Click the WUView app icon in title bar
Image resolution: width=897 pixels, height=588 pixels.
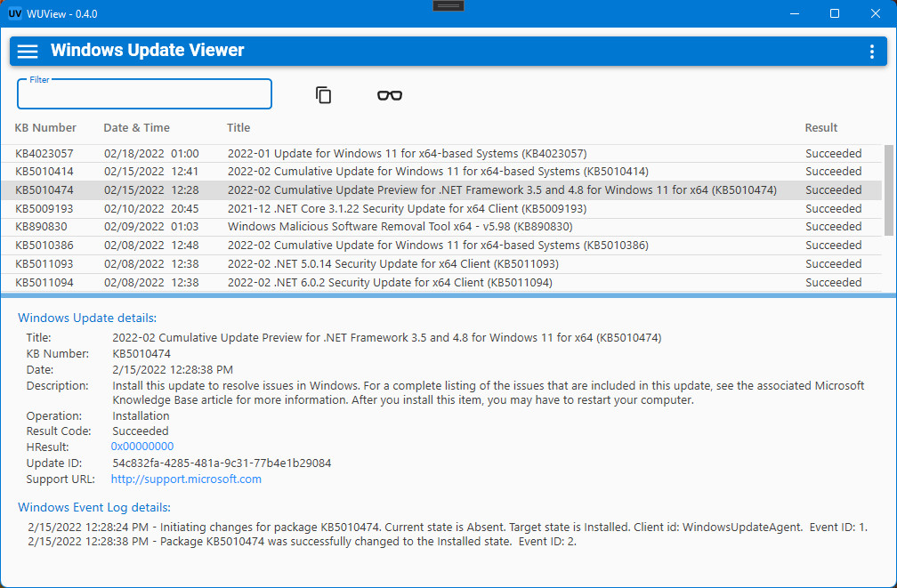(15, 13)
